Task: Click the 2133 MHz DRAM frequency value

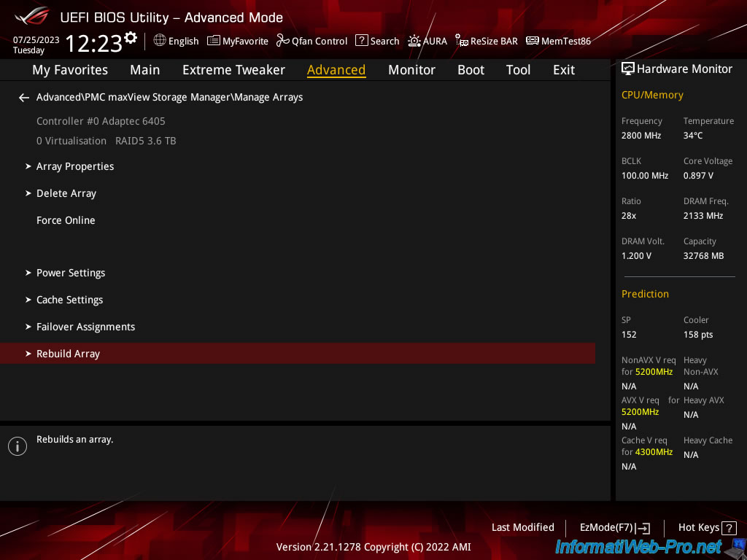Action: [x=703, y=216]
